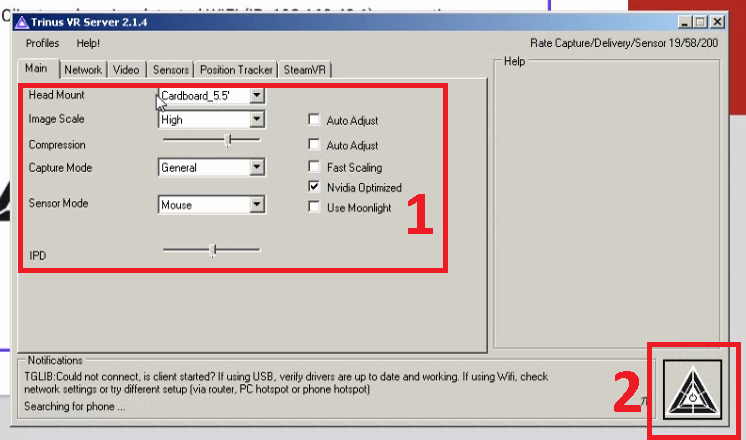Click the IPD label
Screen dimensions: 746x440
[38, 255]
